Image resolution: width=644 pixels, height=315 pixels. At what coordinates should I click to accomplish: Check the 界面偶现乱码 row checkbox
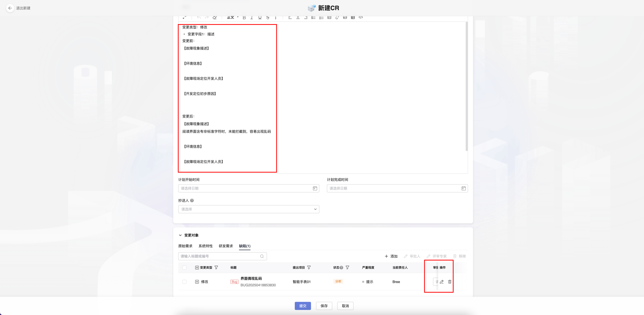184,282
